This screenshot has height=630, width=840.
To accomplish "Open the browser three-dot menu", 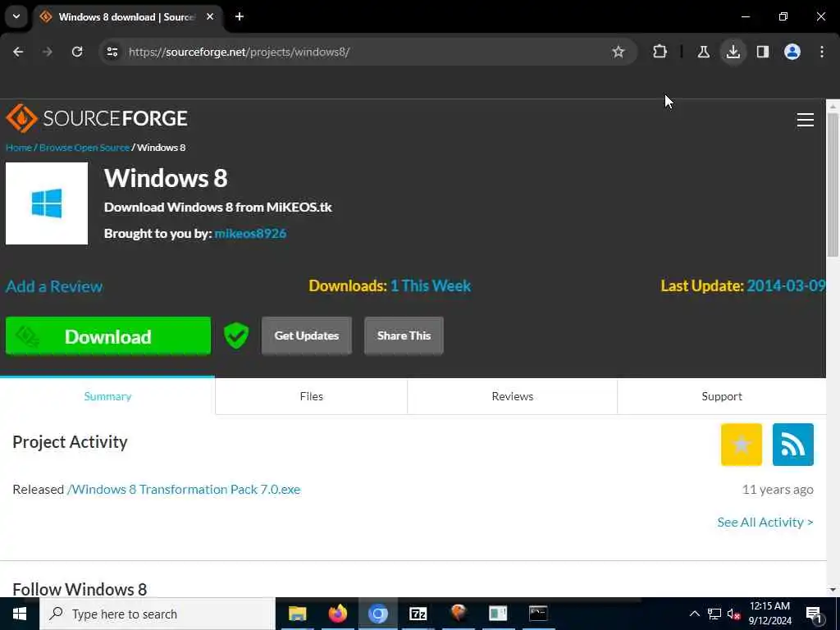I will (x=822, y=52).
